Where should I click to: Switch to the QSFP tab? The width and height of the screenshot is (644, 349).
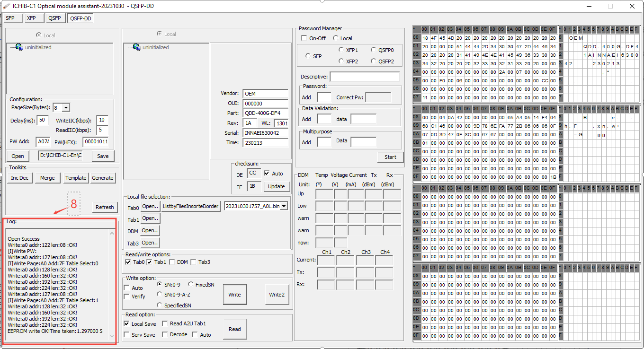coord(54,18)
